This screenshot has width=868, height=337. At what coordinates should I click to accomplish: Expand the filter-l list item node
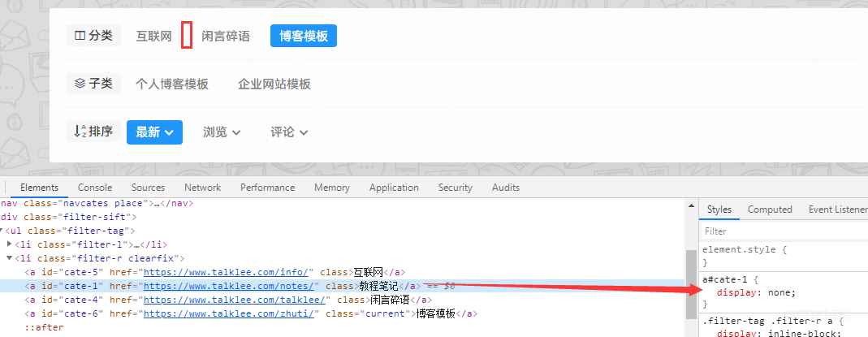coord(10,244)
